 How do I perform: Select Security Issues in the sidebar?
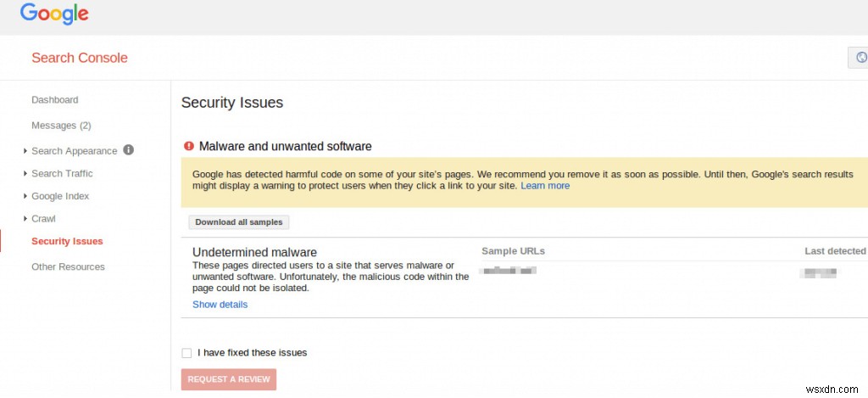point(67,242)
